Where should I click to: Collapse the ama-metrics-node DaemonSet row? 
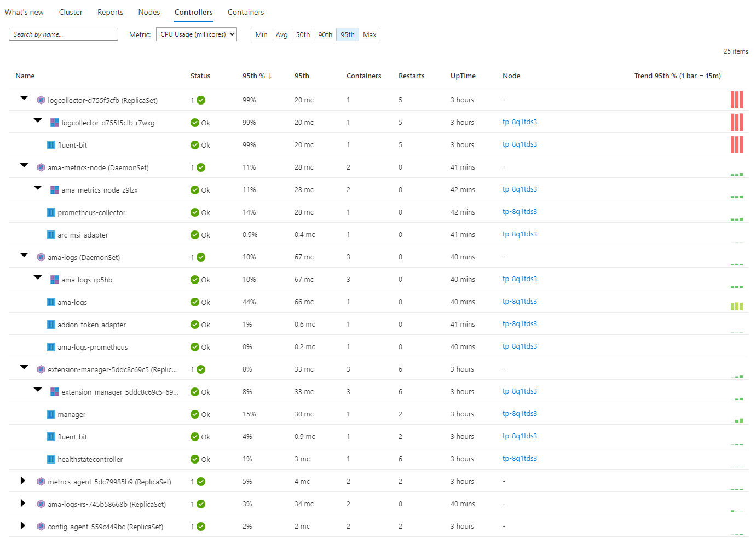coord(24,165)
